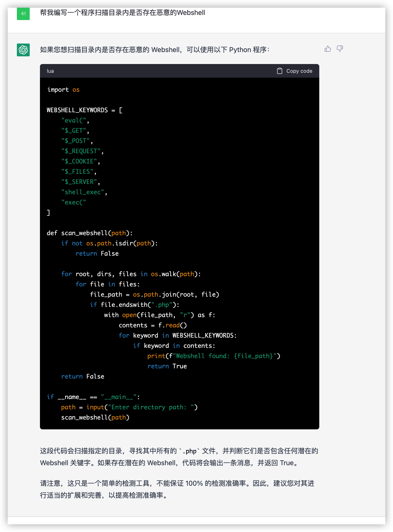Click the "$_REQUEST" keyword string
Viewport: 393px width, 532px height.
(x=81, y=151)
